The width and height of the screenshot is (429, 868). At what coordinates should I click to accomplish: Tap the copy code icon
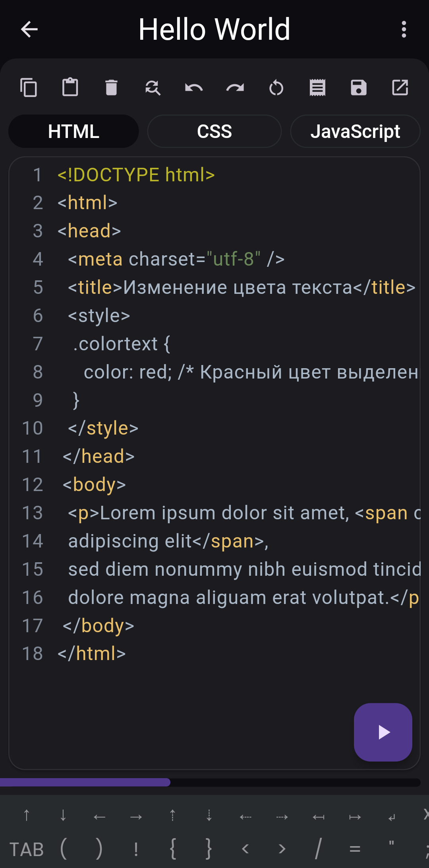click(x=29, y=87)
